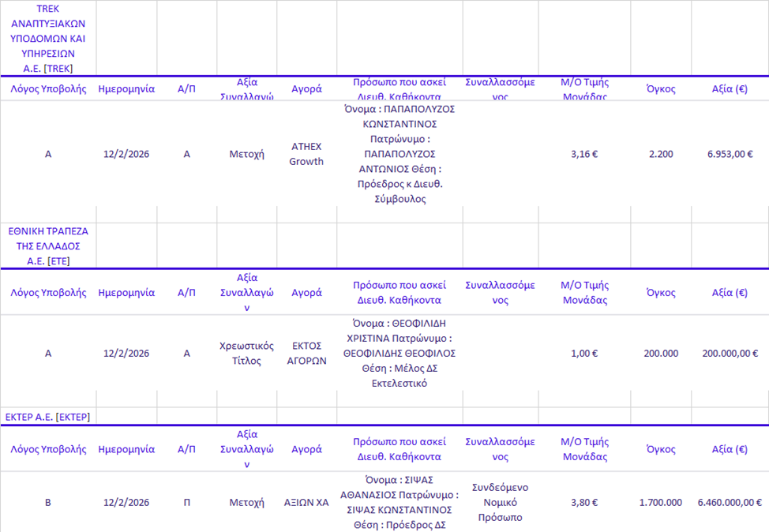This screenshot has width=769, height=532.
Task: Select the 1,00 € unit price cell
Action: tap(584, 353)
